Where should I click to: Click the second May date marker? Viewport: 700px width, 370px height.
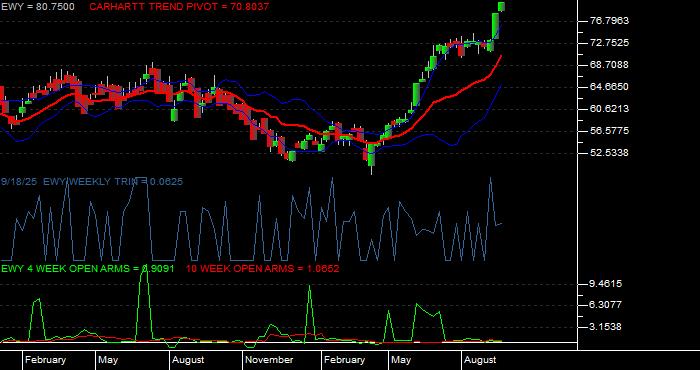400,360
